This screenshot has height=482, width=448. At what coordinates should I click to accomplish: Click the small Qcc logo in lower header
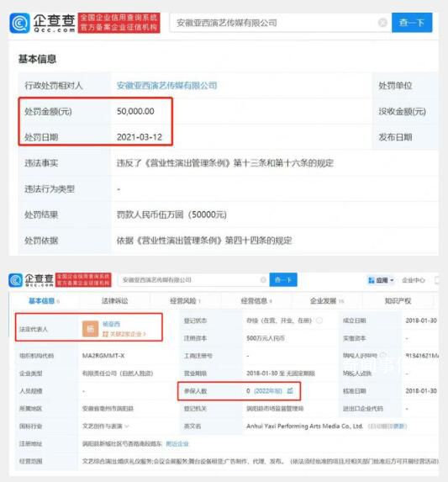coord(31,280)
